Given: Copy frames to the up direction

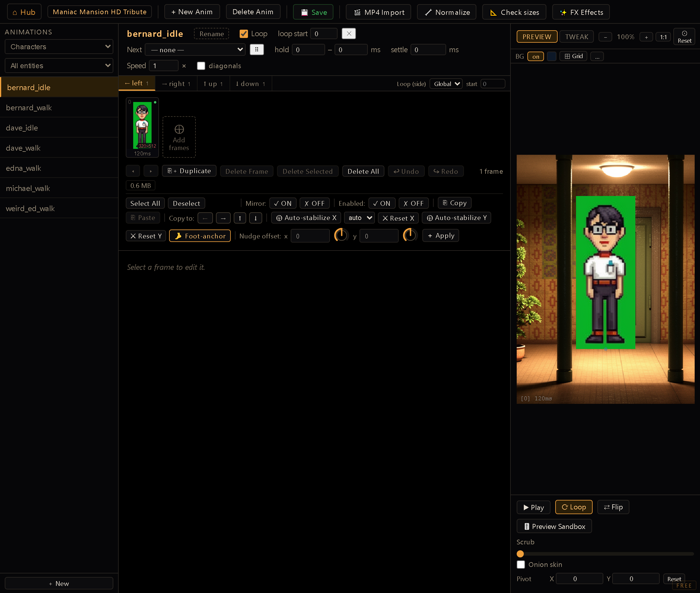Looking at the screenshot, I should coord(240,218).
